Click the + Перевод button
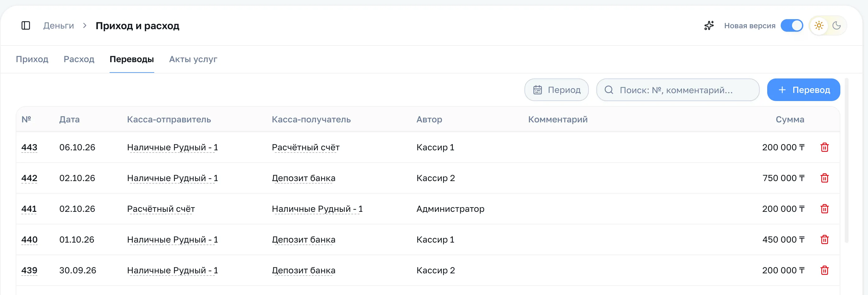Viewport: 868px width, 295px height. [x=803, y=90]
